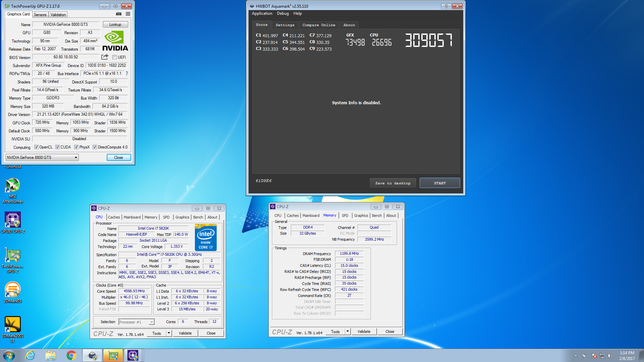644x362 pixels.
Task: Click the Core Speed value 4598.93 MHz
Action: (x=134, y=291)
